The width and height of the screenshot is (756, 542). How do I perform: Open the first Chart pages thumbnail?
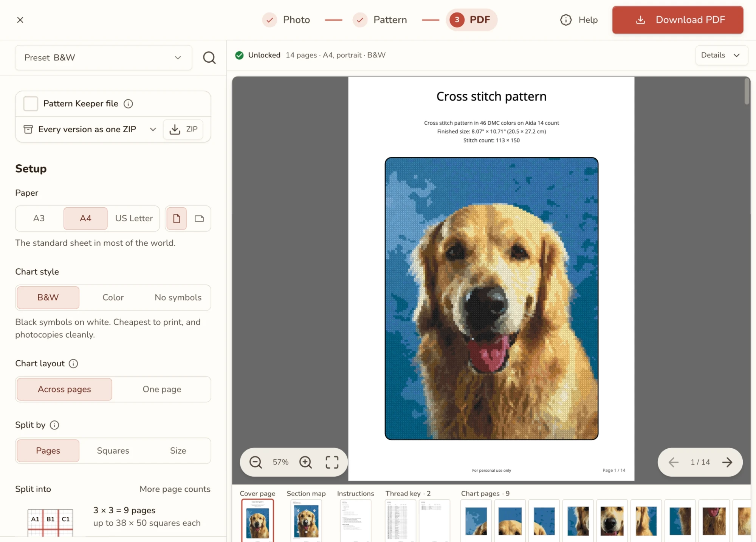tap(476, 521)
